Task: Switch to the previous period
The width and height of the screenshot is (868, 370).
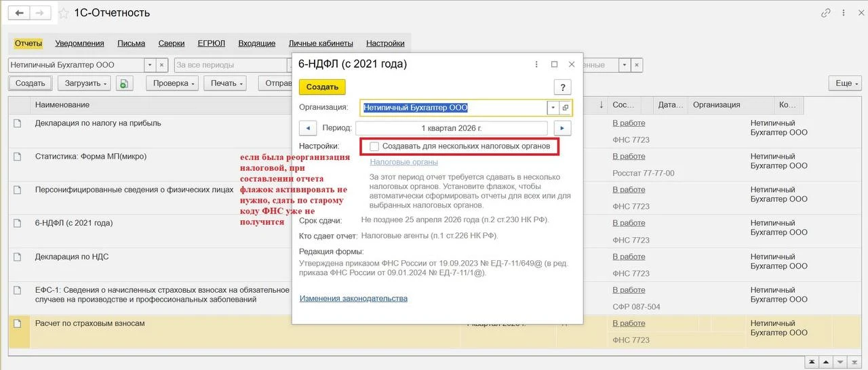Action: coord(308,128)
